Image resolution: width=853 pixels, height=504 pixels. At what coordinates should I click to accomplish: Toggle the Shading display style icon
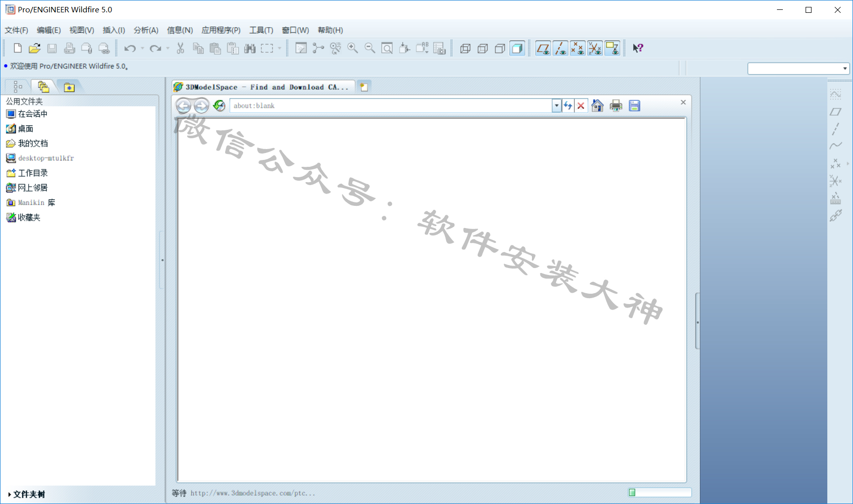[517, 48]
